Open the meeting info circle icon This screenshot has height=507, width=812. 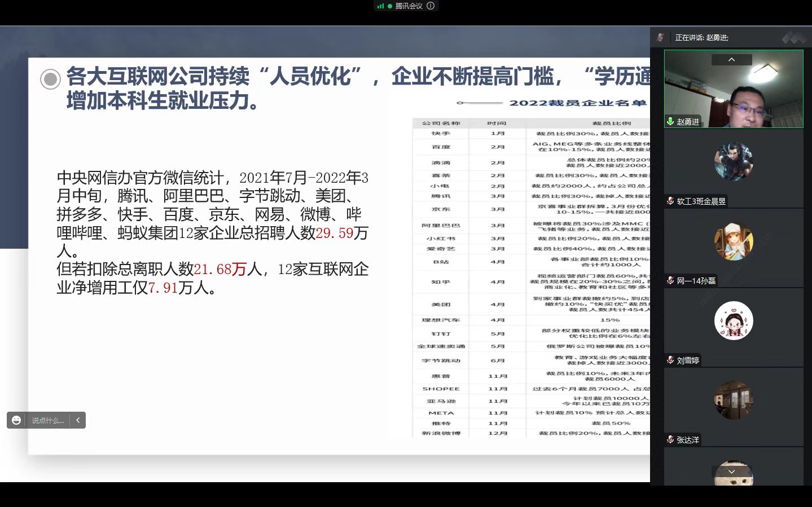coord(431,6)
